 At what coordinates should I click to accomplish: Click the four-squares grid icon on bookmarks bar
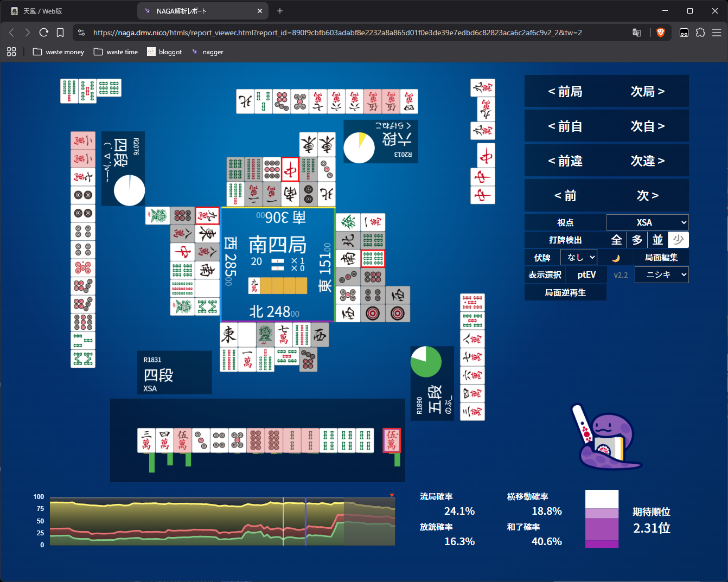pos(11,52)
